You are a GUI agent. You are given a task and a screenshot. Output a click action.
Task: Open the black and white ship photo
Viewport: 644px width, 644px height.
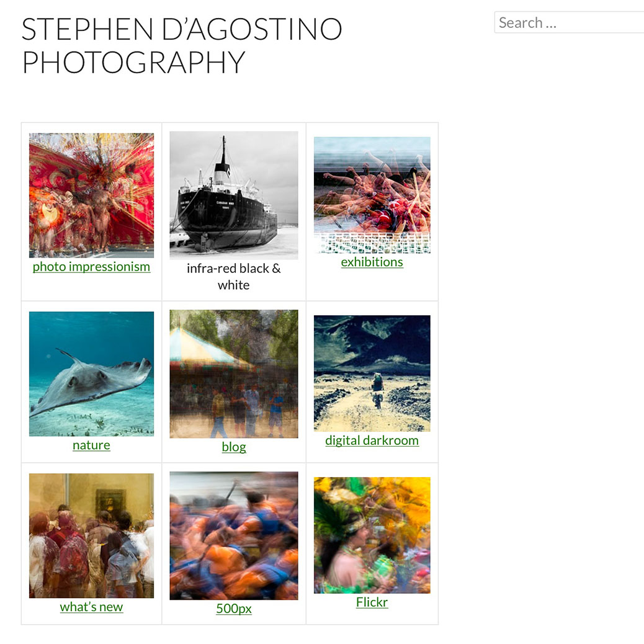coord(234,195)
